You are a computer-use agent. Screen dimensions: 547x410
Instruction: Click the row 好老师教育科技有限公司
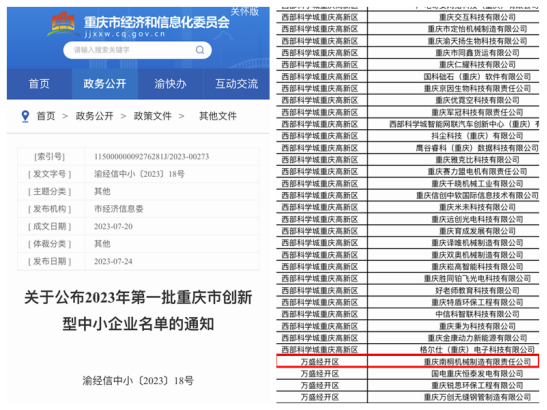[407, 290]
